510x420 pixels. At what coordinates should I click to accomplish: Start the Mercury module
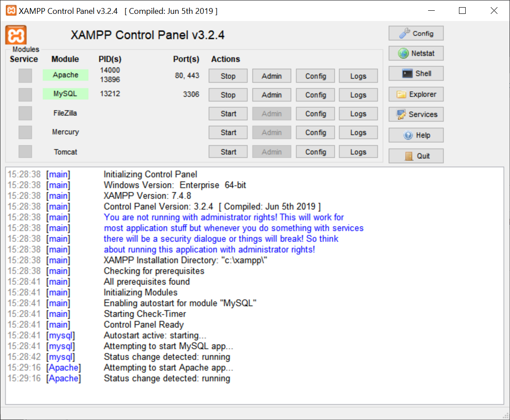coord(228,132)
